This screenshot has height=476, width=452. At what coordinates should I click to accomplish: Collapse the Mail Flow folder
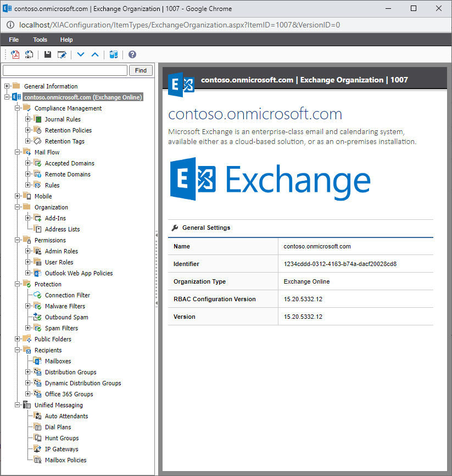pos(17,152)
